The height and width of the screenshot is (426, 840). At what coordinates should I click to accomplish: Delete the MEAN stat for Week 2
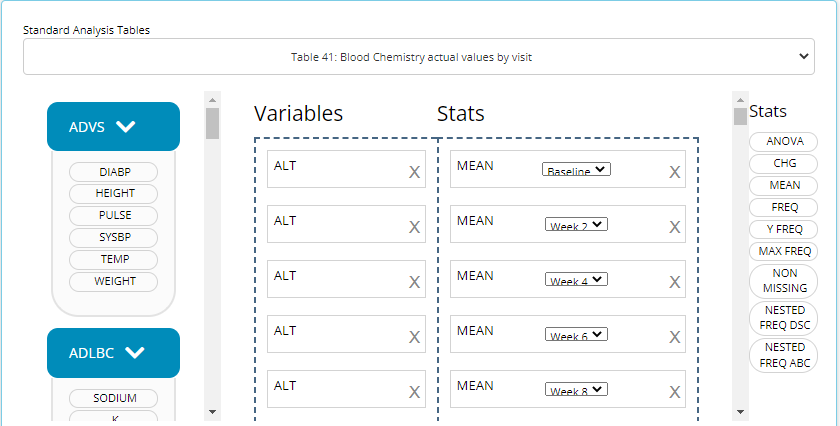[674, 227]
